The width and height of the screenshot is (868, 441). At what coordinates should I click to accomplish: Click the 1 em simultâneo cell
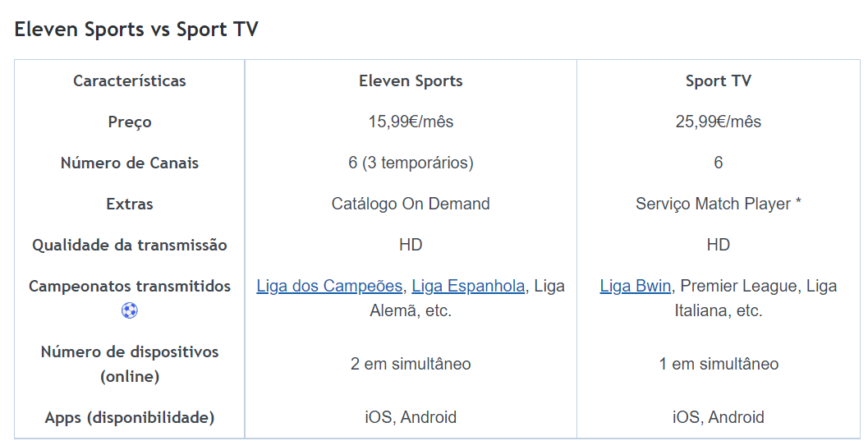pyautogui.click(x=718, y=364)
